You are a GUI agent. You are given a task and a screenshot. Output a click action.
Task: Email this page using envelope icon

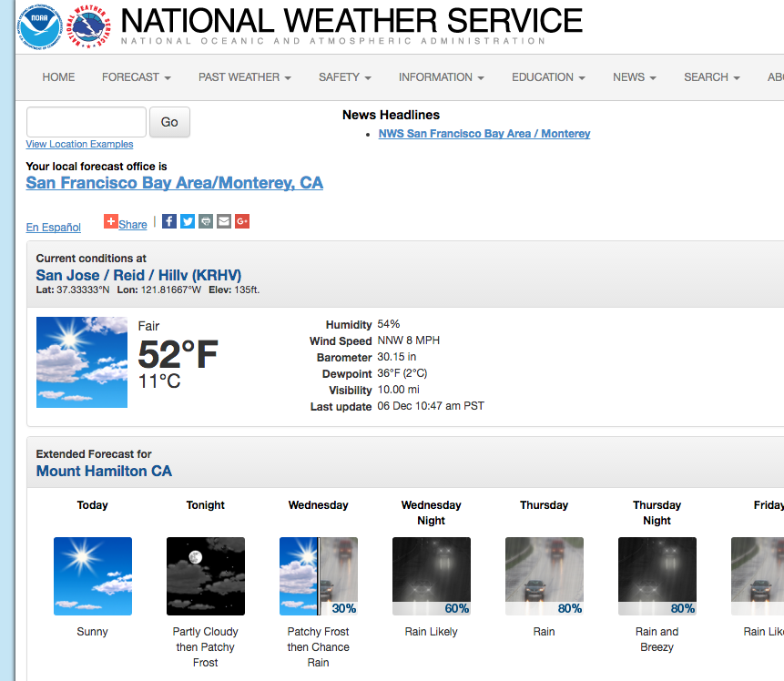point(223,221)
